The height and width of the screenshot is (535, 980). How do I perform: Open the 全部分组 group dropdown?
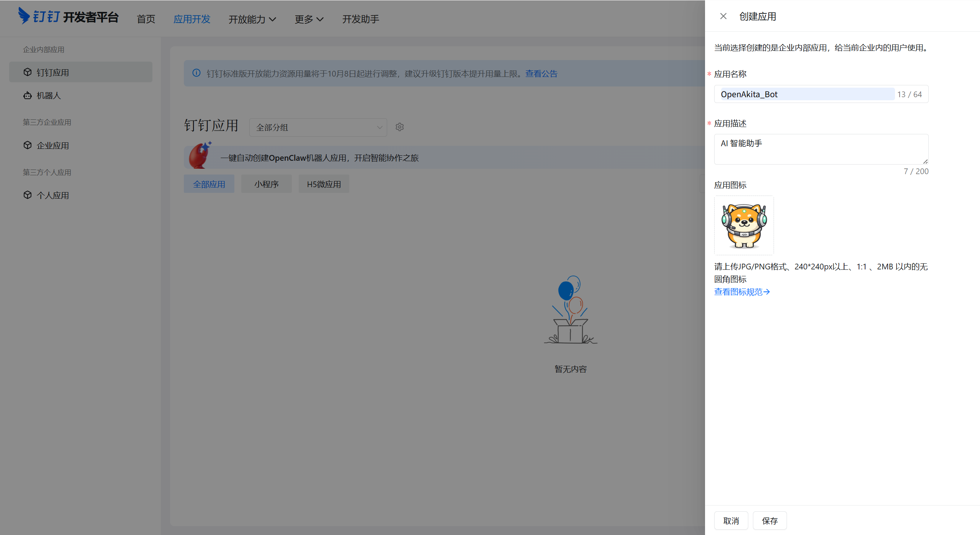pos(318,127)
